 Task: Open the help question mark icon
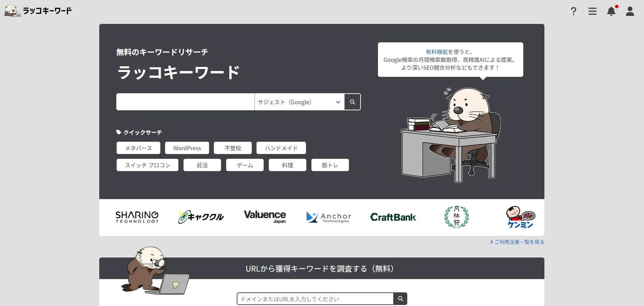coord(574,11)
